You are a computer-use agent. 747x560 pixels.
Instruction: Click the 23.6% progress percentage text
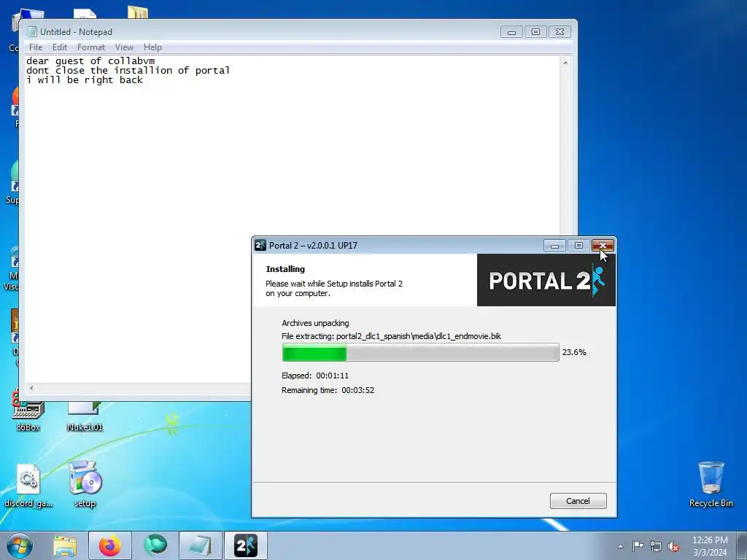574,352
